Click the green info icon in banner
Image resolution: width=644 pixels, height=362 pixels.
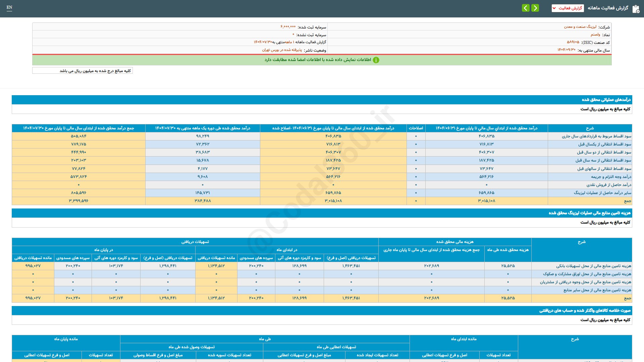pos(376,60)
